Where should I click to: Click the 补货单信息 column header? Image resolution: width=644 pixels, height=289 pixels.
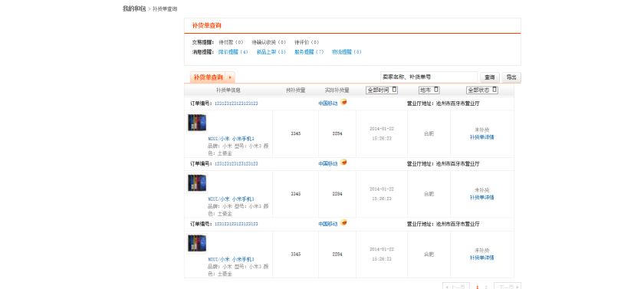(x=228, y=90)
